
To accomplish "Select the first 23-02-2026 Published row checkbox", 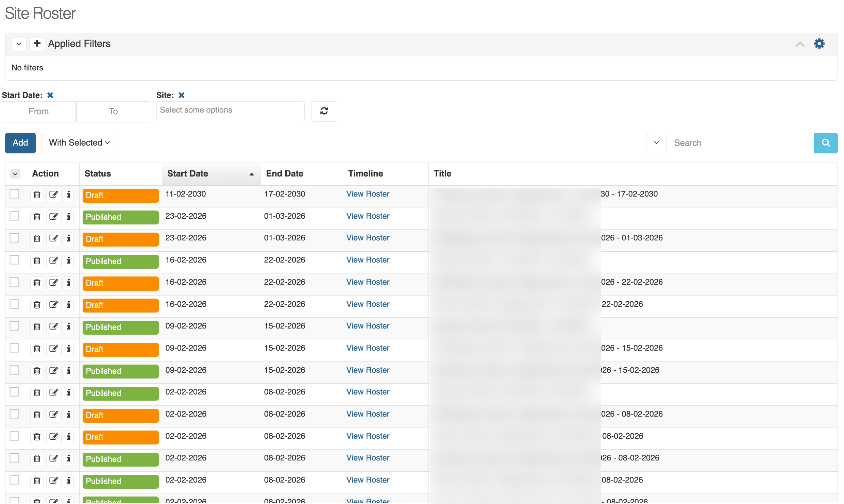I will [x=14, y=216].
